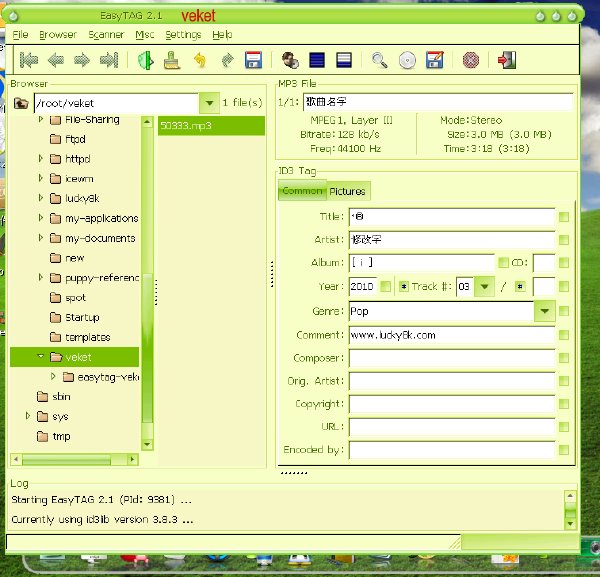Save files floppy disk icon

pos(253,60)
